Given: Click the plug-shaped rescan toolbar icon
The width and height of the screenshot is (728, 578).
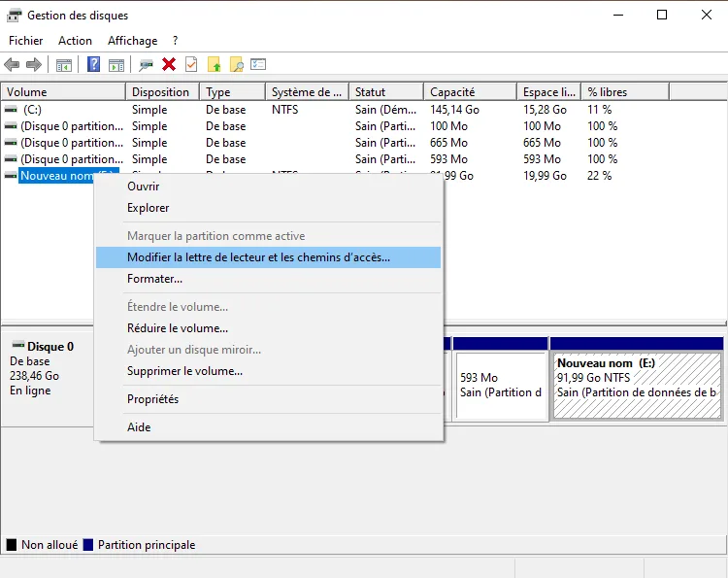Looking at the screenshot, I should (146, 65).
